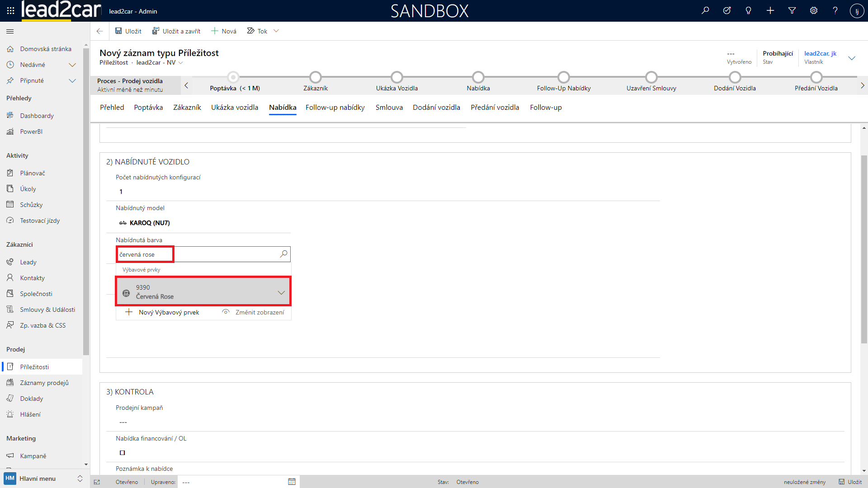Switch to the Smlouva tab

389,107
